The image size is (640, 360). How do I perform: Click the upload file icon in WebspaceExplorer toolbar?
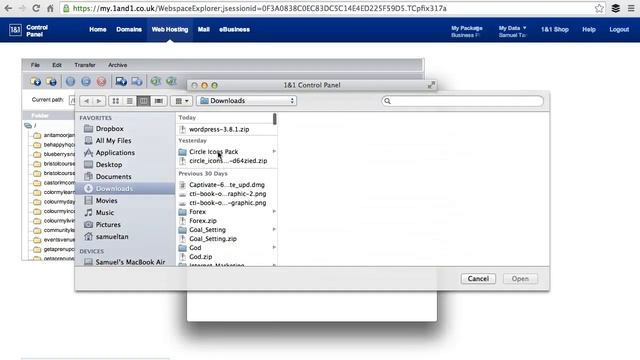point(121,81)
